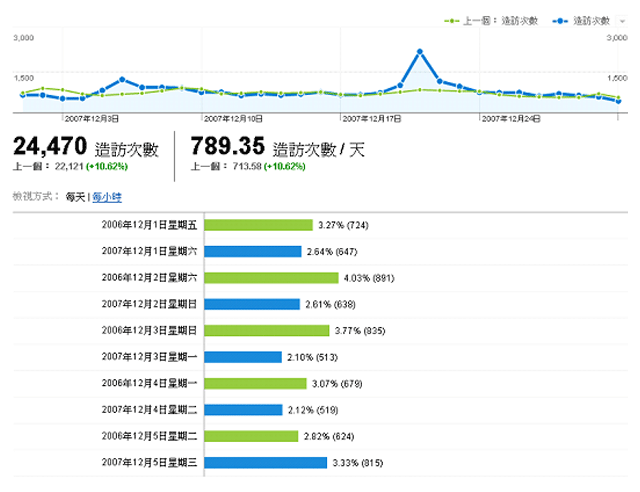Select the blue bar showing 2.12% (519)
This screenshot has width=640, height=492.
243,409
